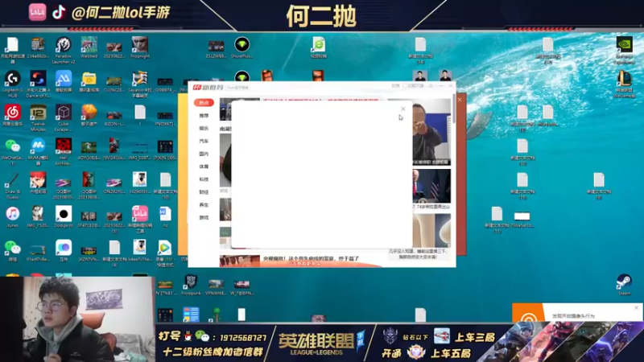Click the news window vertical scrollbar

pos(454,109)
